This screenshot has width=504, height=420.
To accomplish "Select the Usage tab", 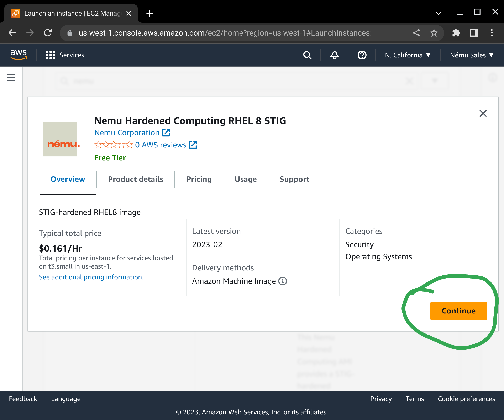I will 246,179.
